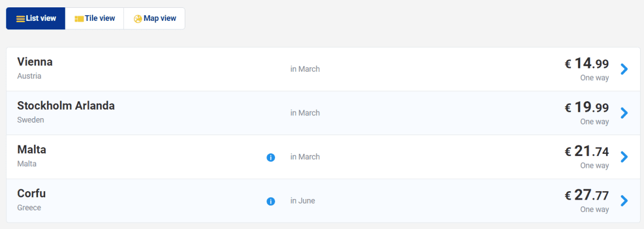
Task: Select the Vienna destination name
Action: coord(35,62)
